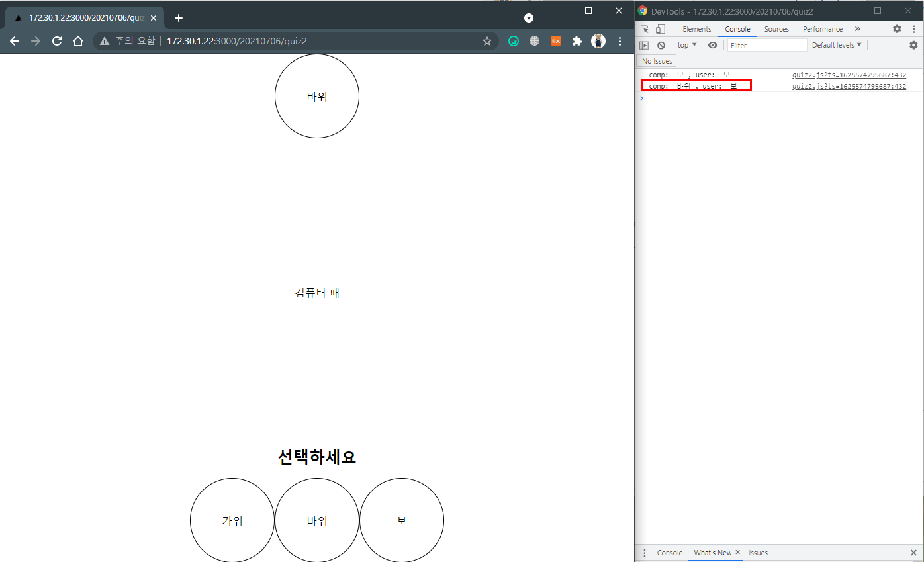
Task: Expand the 'top' JavaScript context dropdown
Action: (x=687, y=45)
